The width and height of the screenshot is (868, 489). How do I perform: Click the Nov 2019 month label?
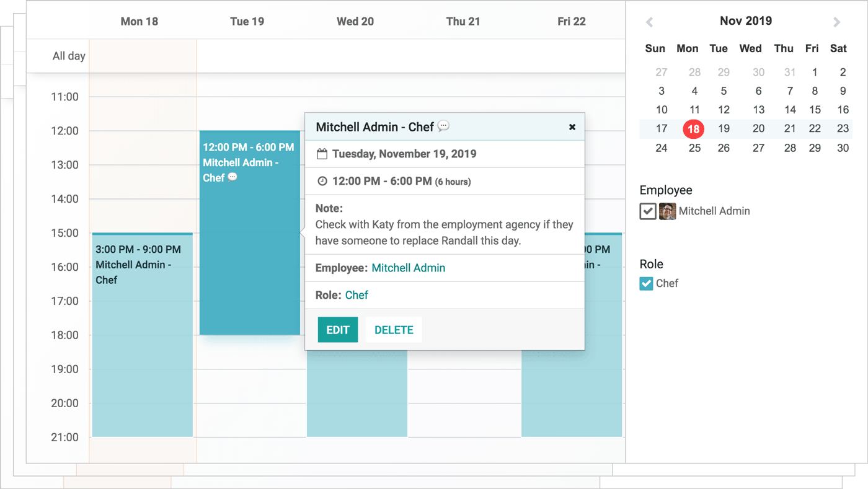coord(745,20)
